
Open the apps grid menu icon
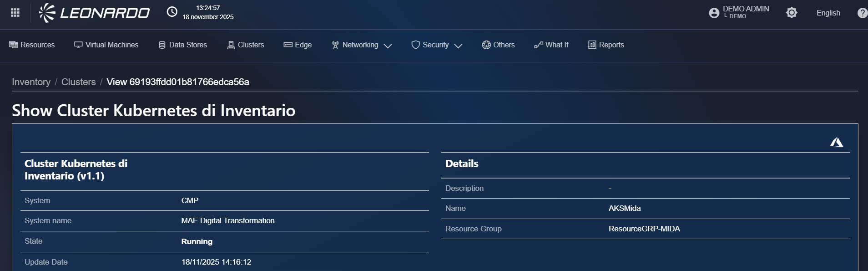(x=15, y=13)
